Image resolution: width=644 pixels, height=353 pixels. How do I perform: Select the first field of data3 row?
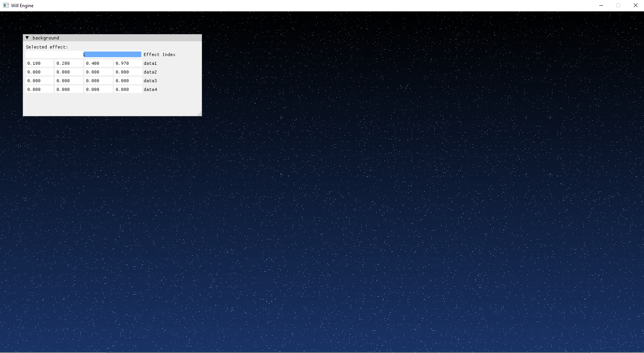tap(39, 81)
